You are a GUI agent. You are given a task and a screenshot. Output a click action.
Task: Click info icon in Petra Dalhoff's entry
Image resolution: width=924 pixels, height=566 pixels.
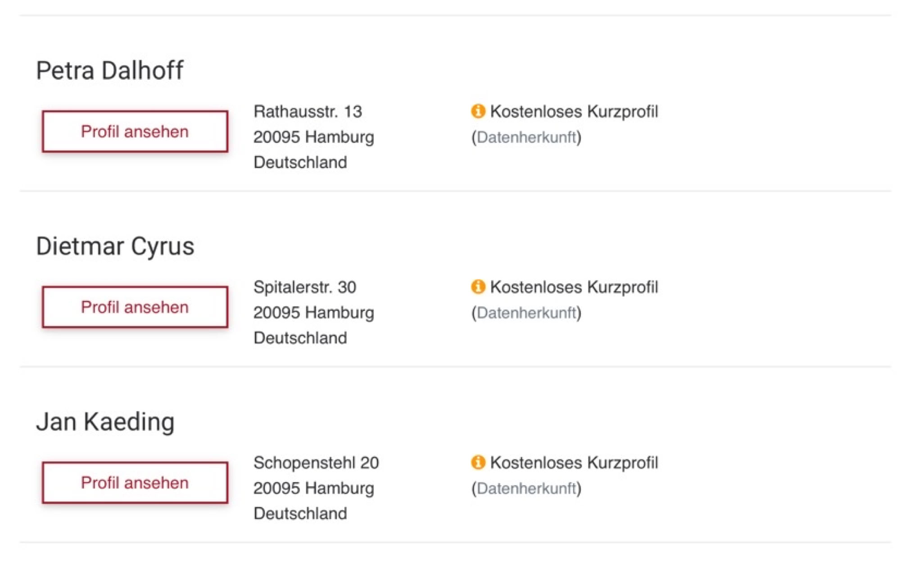point(478,111)
